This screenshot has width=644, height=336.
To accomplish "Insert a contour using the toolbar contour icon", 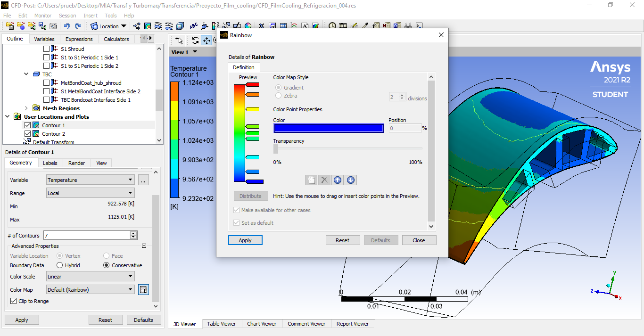I will pos(148,26).
